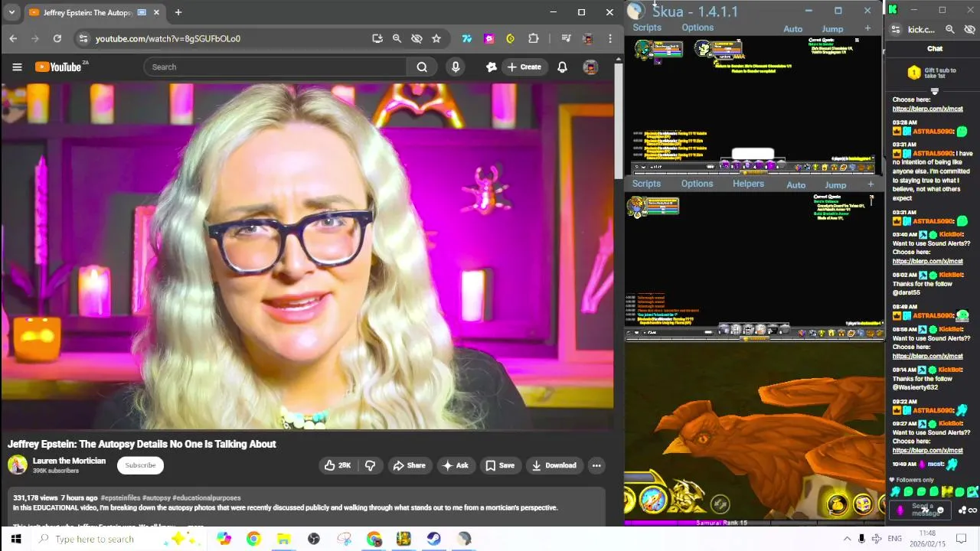Open YouTube guide hamburger menu
The image size is (980, 551).
click(x=17, y=67)
